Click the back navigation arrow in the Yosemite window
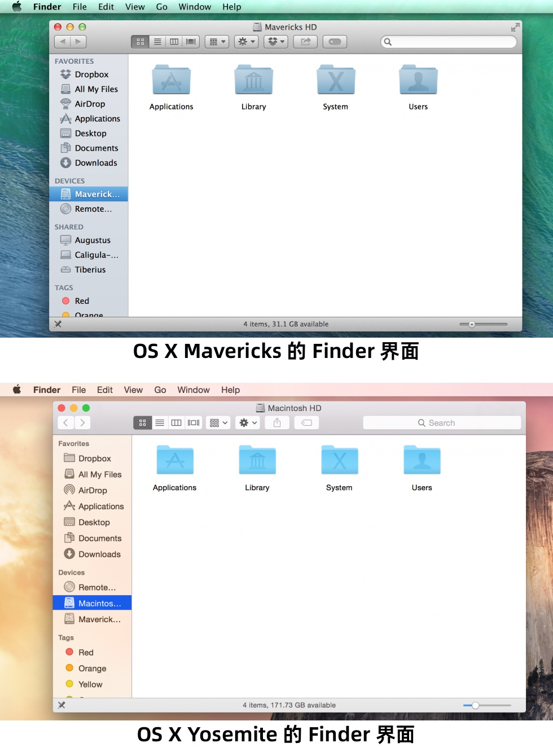Screen dimensions: 553x756 pyautogui.click(x=65, y=422)
